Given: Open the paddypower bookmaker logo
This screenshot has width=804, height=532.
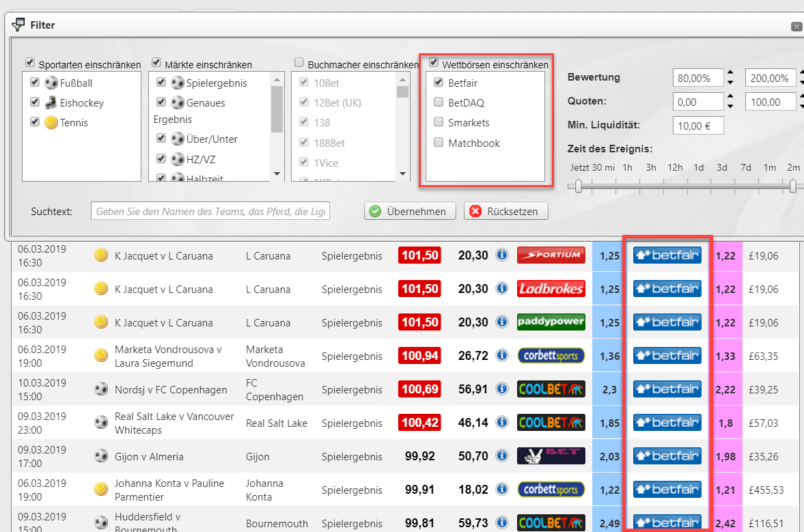Looking at the screenshot, I should (551, 322).
